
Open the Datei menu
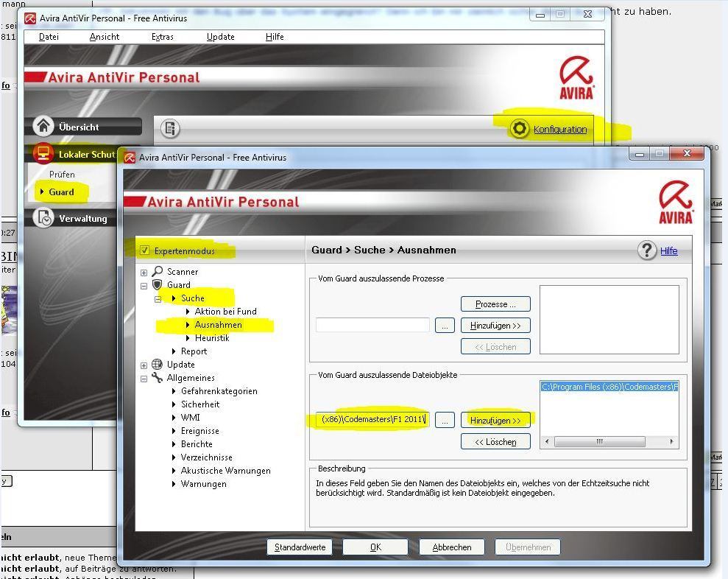pos(49,37)
